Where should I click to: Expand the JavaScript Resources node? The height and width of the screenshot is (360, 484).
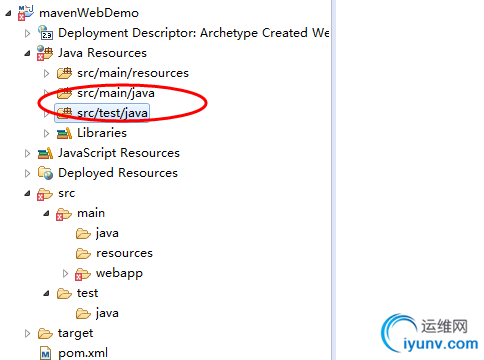point(27,153)
